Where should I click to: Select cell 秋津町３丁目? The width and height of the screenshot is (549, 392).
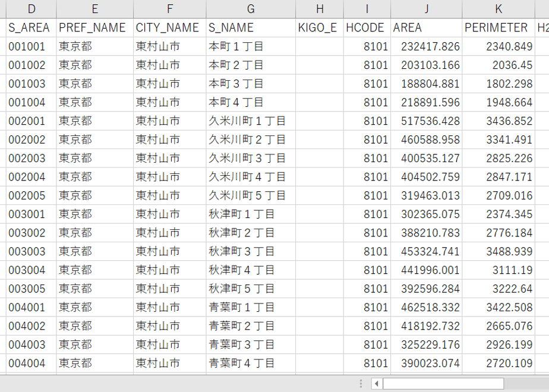[x=251, y=251]
